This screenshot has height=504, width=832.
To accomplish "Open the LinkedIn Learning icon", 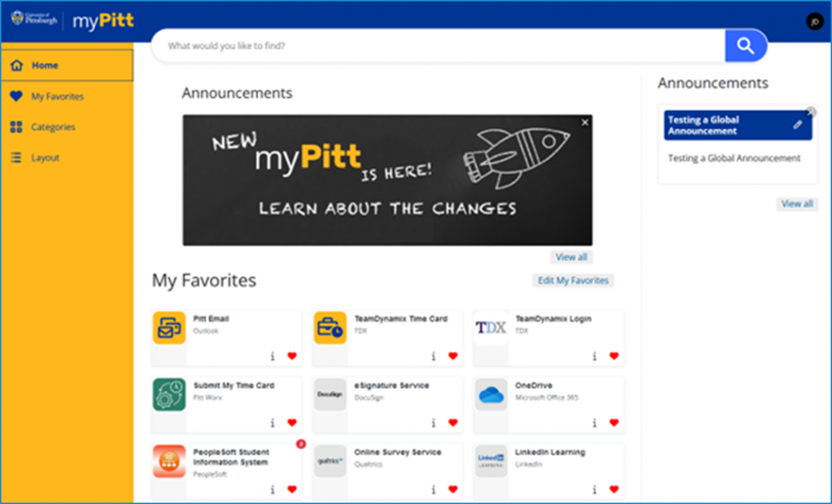I will (x=491, y=461).
